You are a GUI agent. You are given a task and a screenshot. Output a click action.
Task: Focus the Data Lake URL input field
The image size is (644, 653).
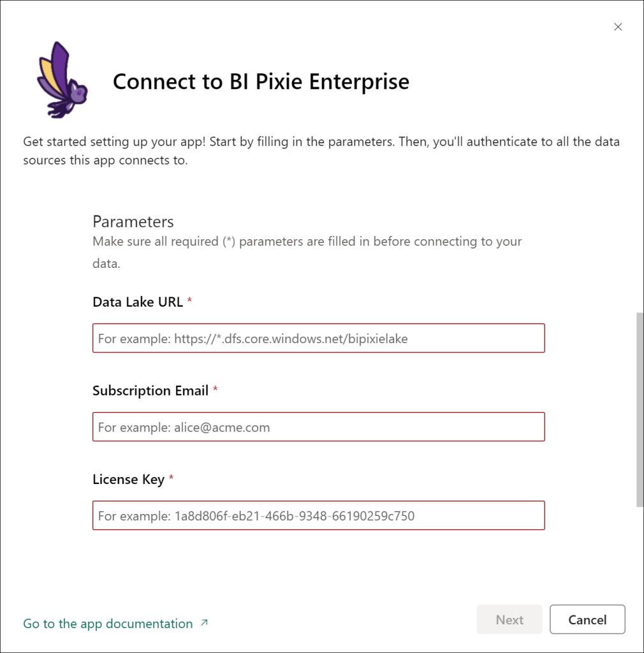pyautogui.click(x=319, y=339)
